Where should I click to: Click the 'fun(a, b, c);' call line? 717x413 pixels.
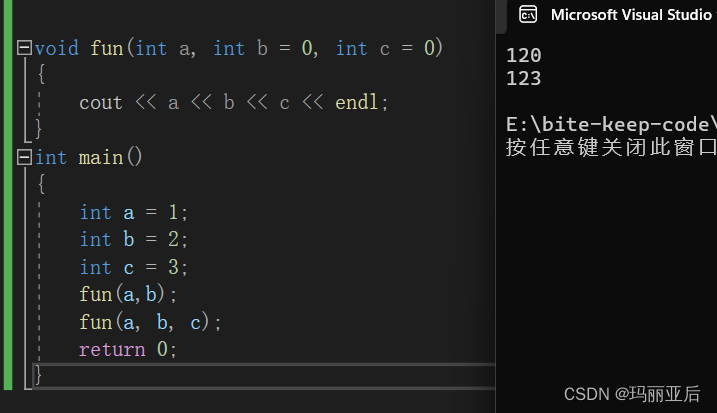coord(150,322)
